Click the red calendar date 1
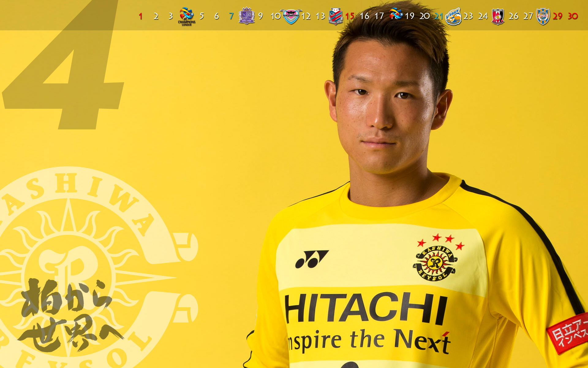588x368 pixels. pos(141,16)
